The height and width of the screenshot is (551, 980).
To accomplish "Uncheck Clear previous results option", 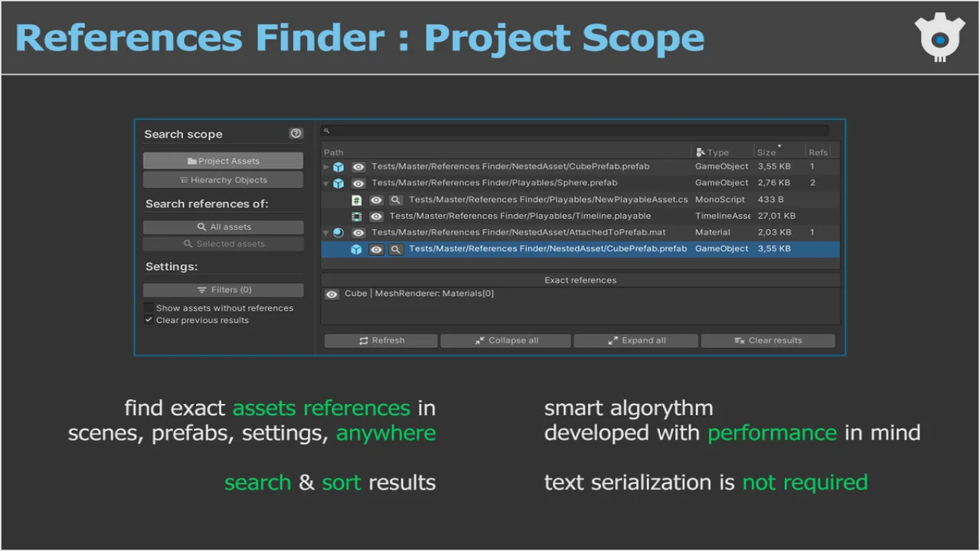I will tap(149, 320).
